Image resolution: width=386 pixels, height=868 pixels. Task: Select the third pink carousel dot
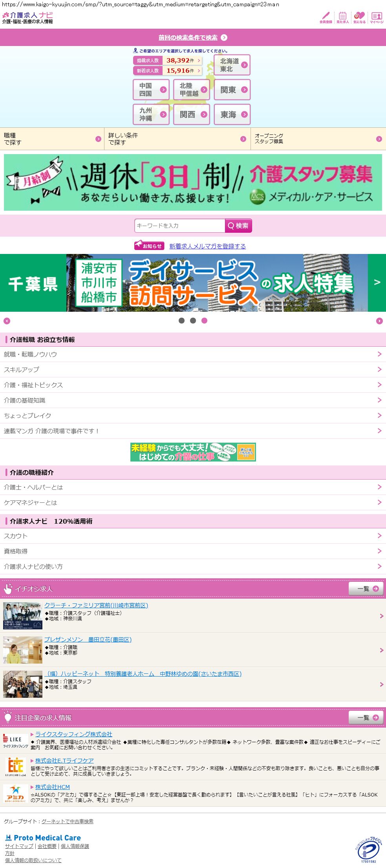(x=204, y=321)
